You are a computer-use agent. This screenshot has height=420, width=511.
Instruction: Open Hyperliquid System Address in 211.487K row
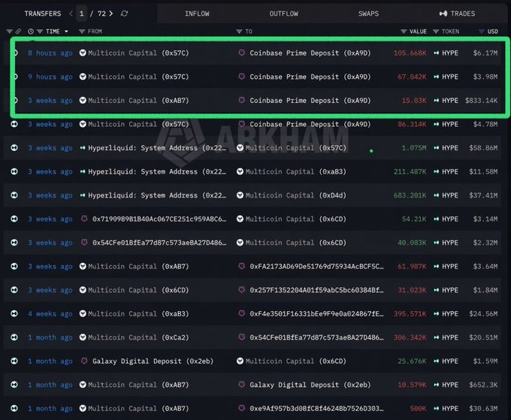point(157,172)
